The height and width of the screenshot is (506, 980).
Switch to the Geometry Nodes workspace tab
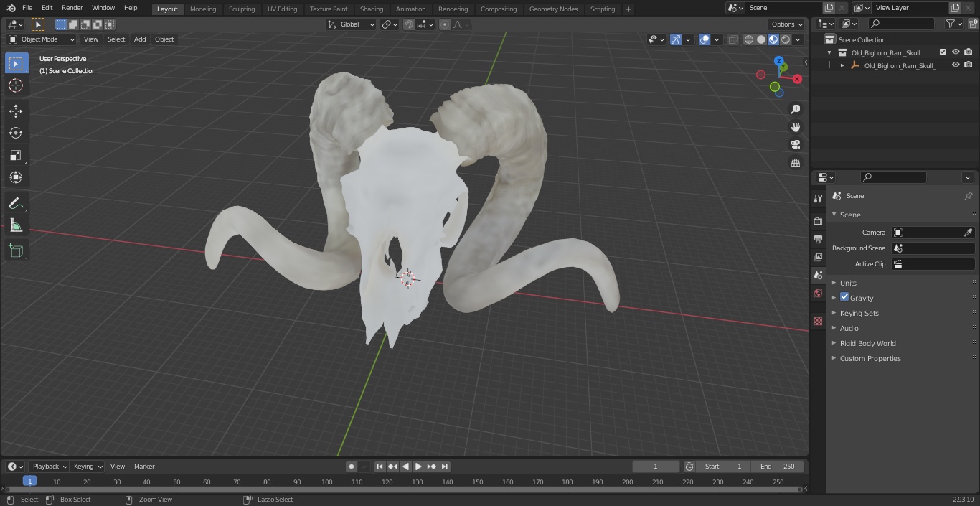tap(553, 9)
